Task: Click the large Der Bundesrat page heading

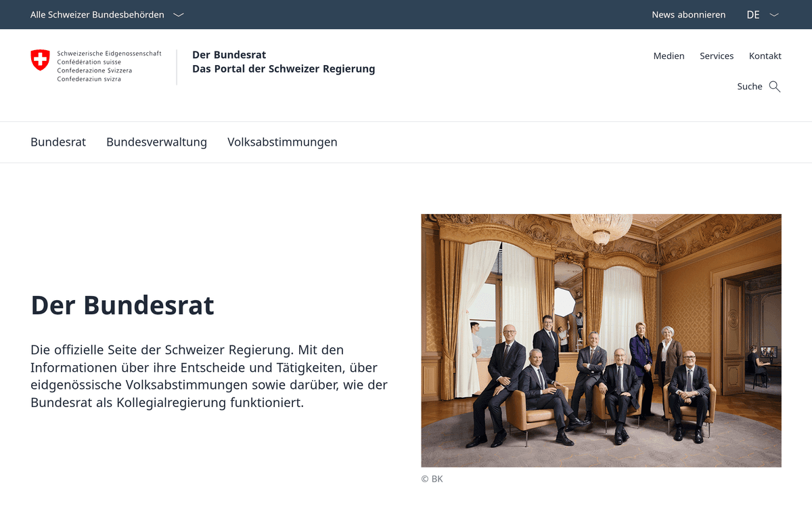Action: [122, 305]
